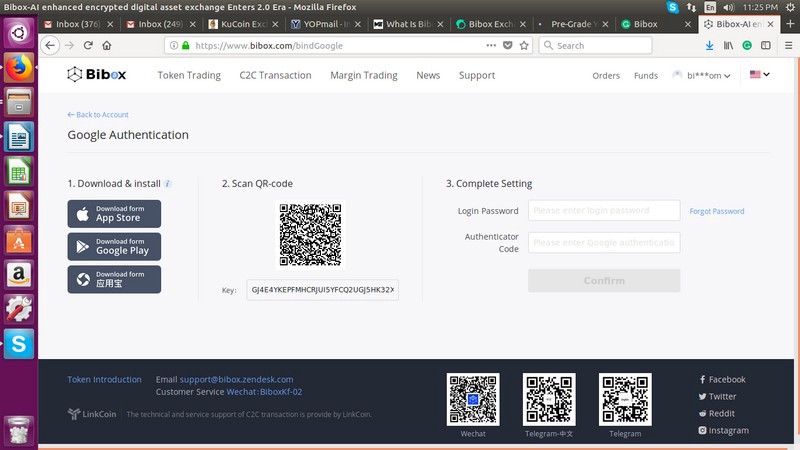Open Token Trading menu
This screenshot has width=800, height=450.
pos(189,75)
